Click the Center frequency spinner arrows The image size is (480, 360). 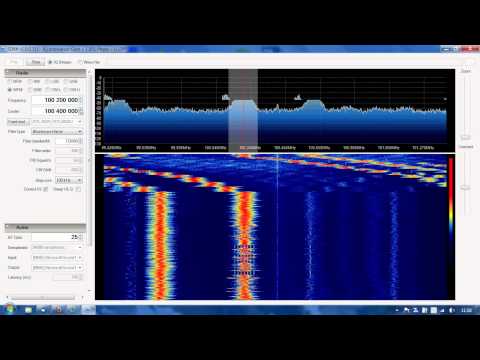(80, 111)
